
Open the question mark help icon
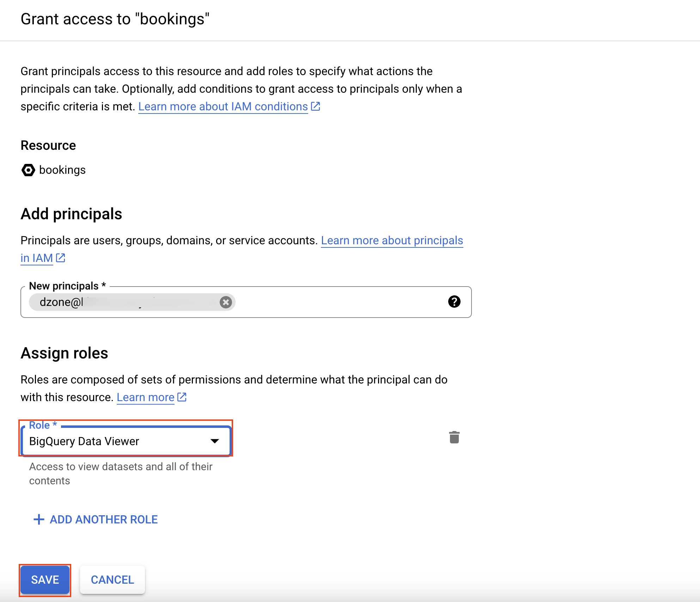click(x=454, y=302)
